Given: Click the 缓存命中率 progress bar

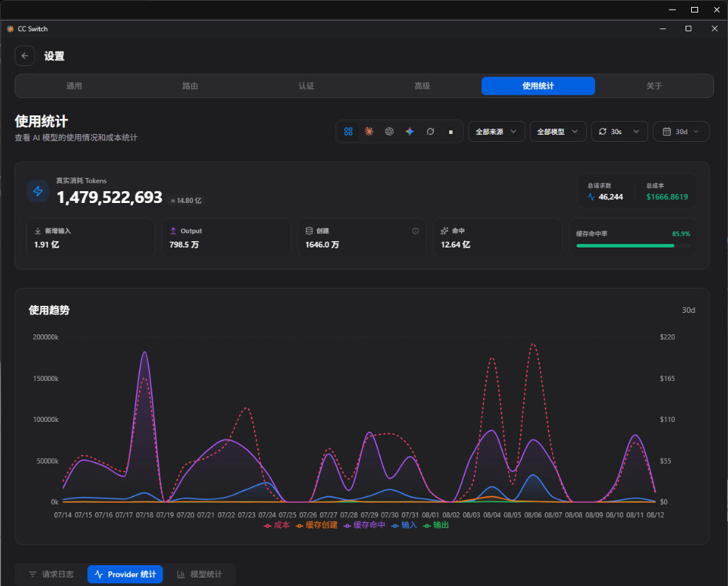Looking at the screenshot, I should 633,245.
